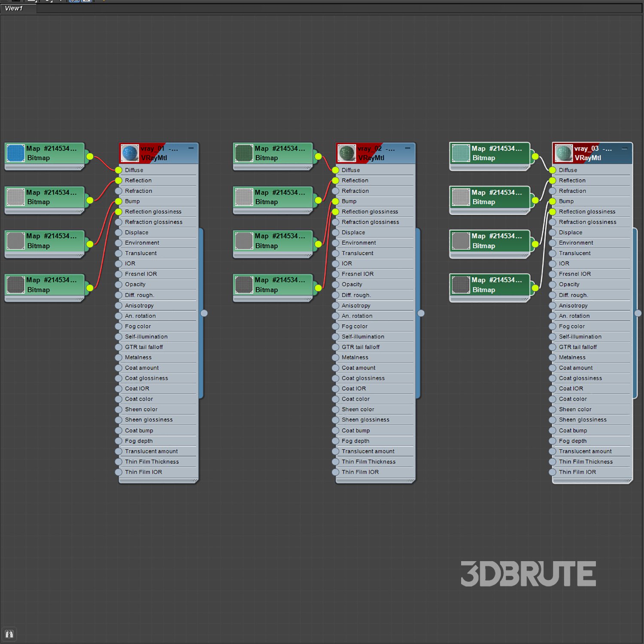Image resolution: width=644 pixels, height=644 pixels.
Task: Select the Coat amount slot on vray_02
Action: point(358,368)
